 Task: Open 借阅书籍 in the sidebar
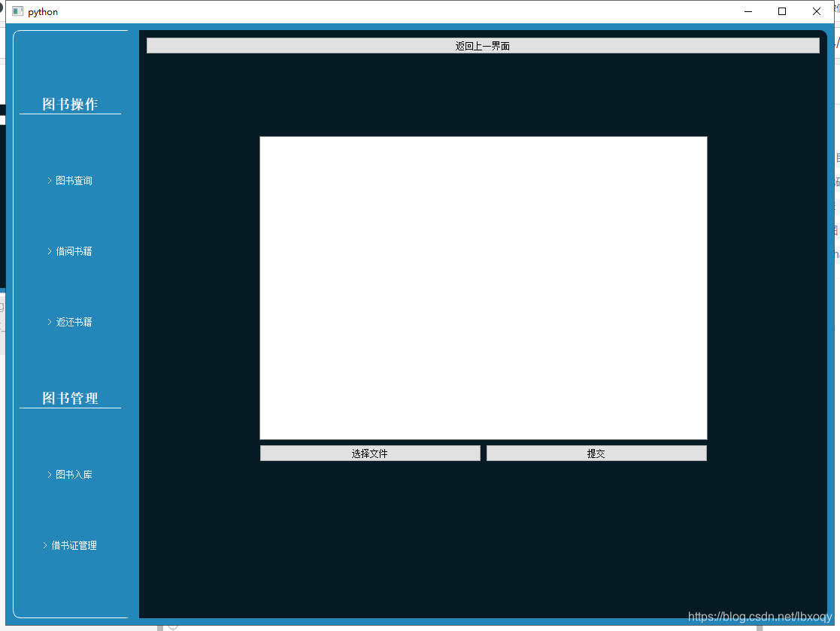point(70,251)
